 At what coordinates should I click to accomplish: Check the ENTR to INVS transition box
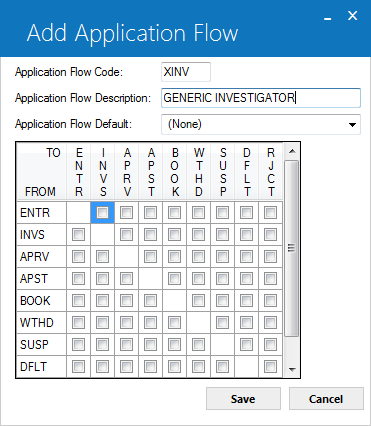coord(102,213)
